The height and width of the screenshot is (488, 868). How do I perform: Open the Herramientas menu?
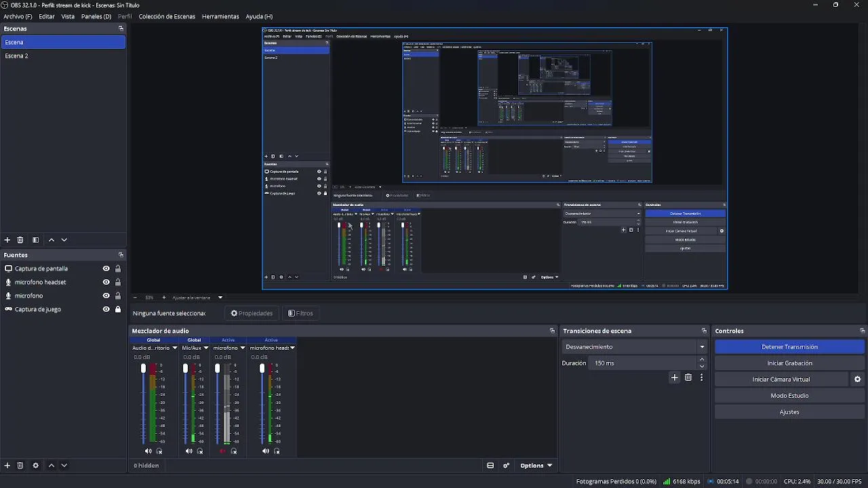220,16
